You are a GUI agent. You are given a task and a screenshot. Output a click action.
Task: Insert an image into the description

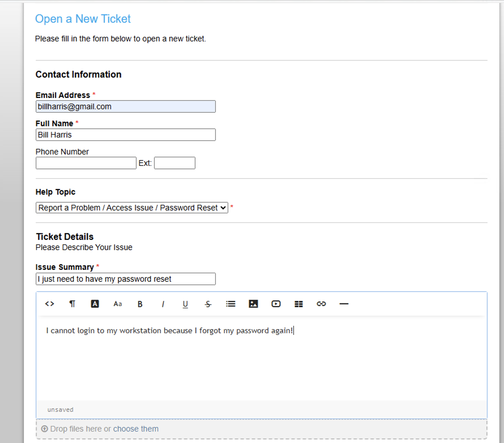(x=253, y=304)
